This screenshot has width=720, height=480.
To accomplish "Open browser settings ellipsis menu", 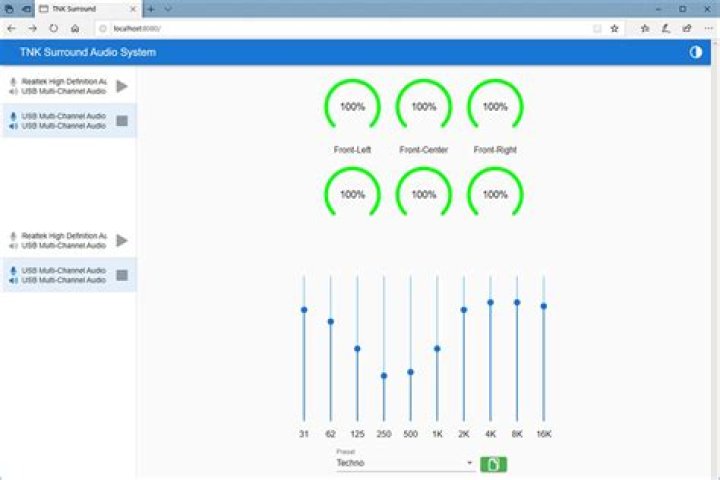I will [x=708, y=28].
